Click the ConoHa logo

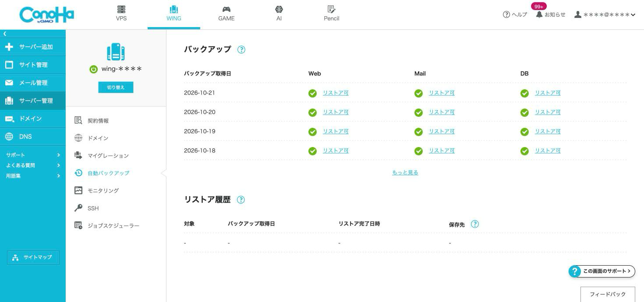click(47, 14)
